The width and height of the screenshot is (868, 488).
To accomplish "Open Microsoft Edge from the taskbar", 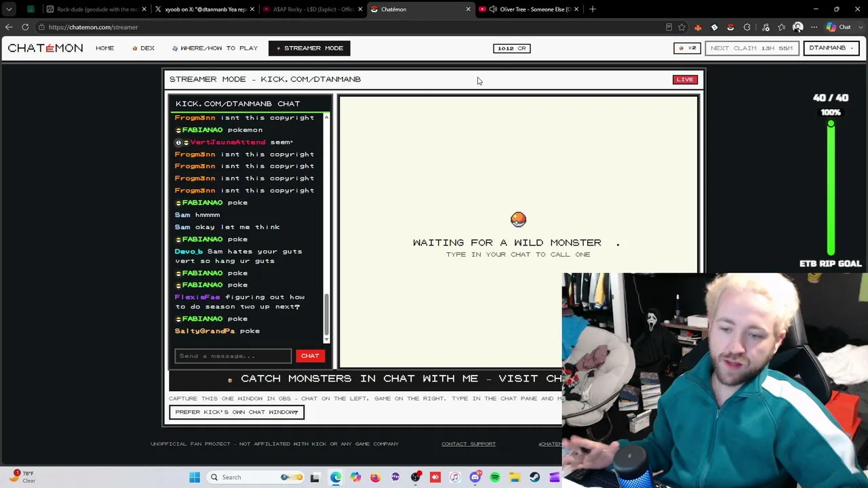I will tap(336, 477).
